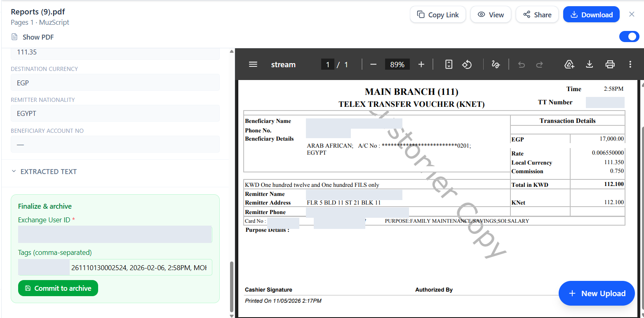This screenshot has height=318, width=644.
Task: Print the PDF document
Action: pyautogui.click(x=610, y=64)
